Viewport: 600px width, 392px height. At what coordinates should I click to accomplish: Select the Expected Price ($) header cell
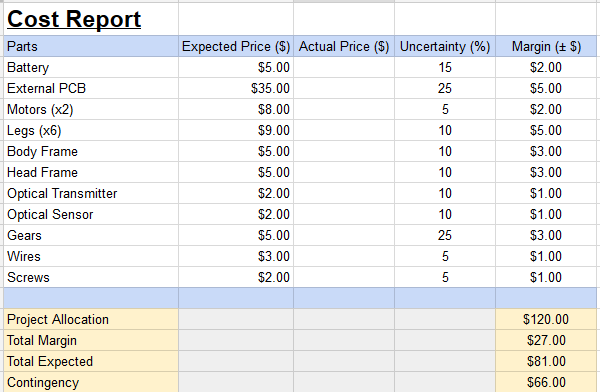(x=236, y=46)
